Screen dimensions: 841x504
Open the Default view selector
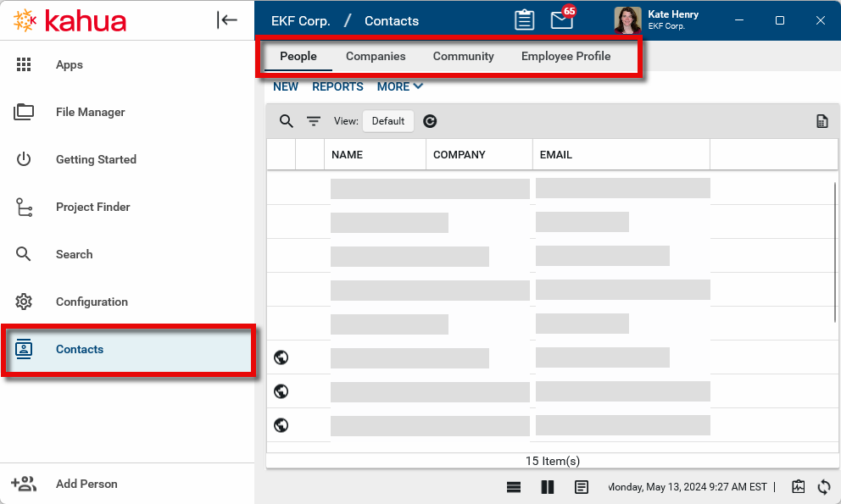click(387, 121)
